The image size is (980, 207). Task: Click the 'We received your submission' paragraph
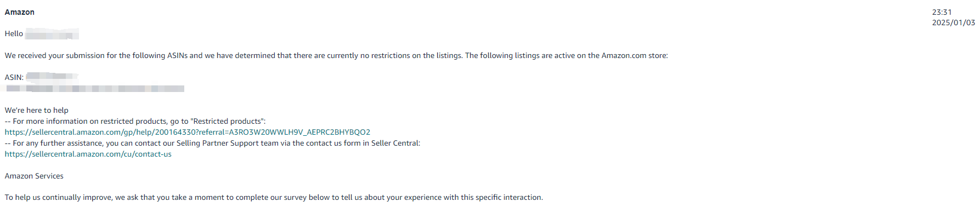pyautogui.click(x=336, y=55)
